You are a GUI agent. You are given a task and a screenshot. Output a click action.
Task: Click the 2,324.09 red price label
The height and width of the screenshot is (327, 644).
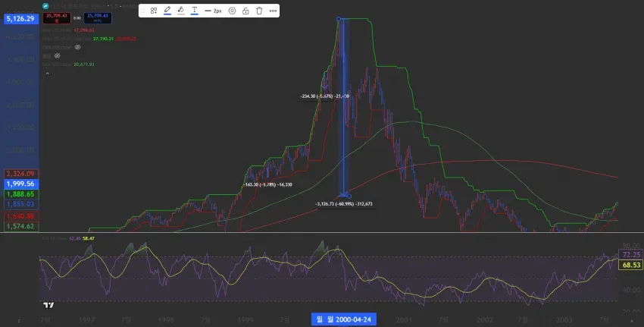coord(20,174)
